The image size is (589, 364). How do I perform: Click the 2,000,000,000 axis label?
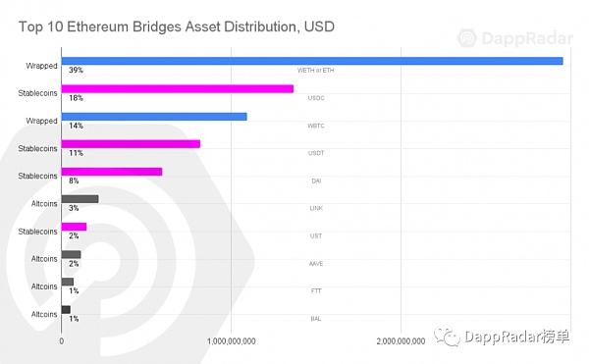pyautogui.click(x=401, y=341)
